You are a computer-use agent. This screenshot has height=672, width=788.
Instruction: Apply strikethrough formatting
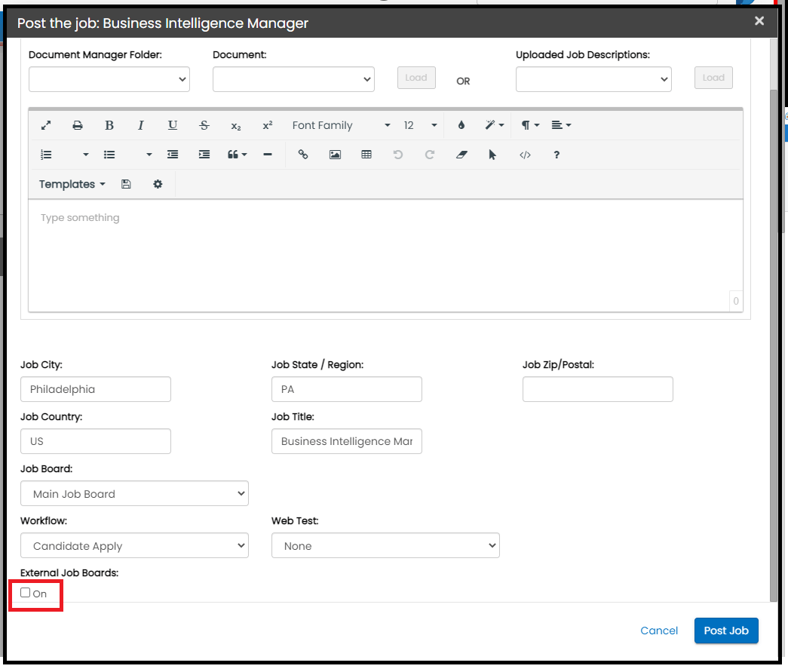[x=204, y=125]
